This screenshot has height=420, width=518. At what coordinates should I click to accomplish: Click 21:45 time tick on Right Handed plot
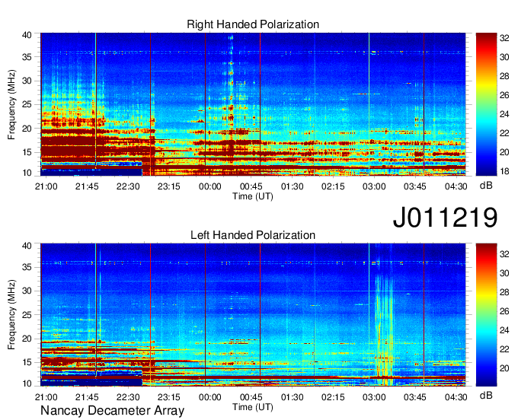point(87,186)
